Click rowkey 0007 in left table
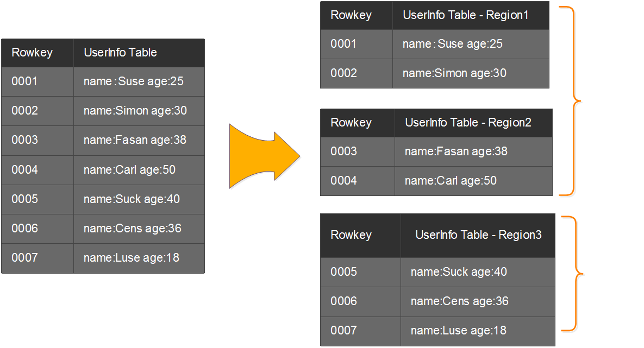This screenshot has width=644, height=348. click(x=24, y=258)
